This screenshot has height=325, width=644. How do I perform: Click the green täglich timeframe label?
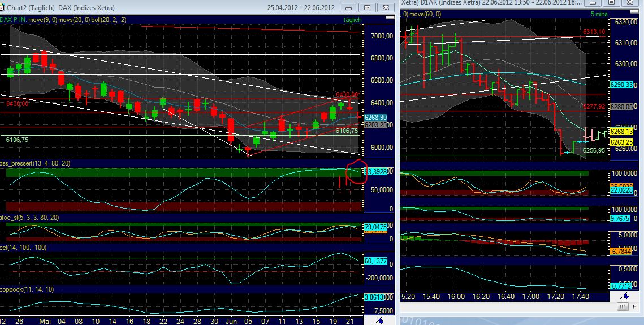coord(352,20)
